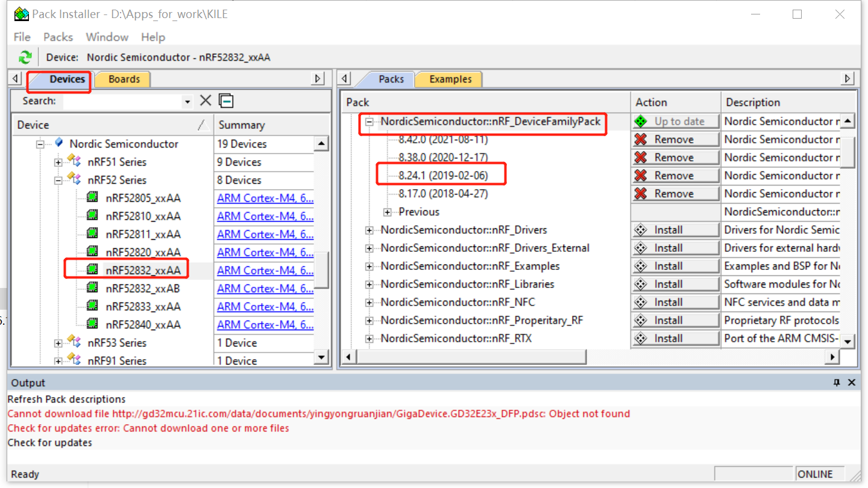
Task: Install the nRF_Libraries pack
Action: pos(676,284)
